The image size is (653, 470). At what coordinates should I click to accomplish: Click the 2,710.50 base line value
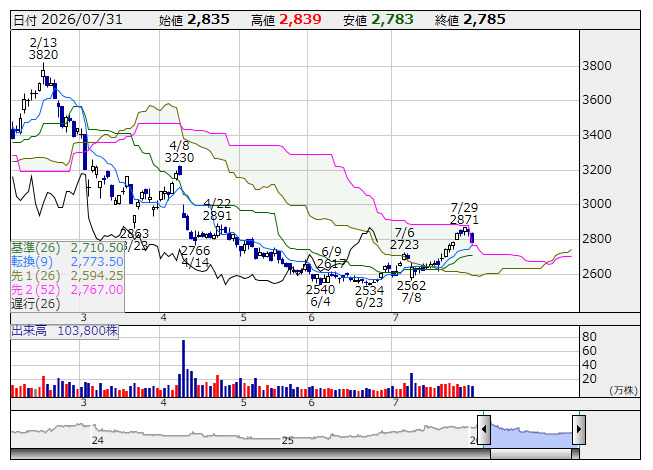97,248
